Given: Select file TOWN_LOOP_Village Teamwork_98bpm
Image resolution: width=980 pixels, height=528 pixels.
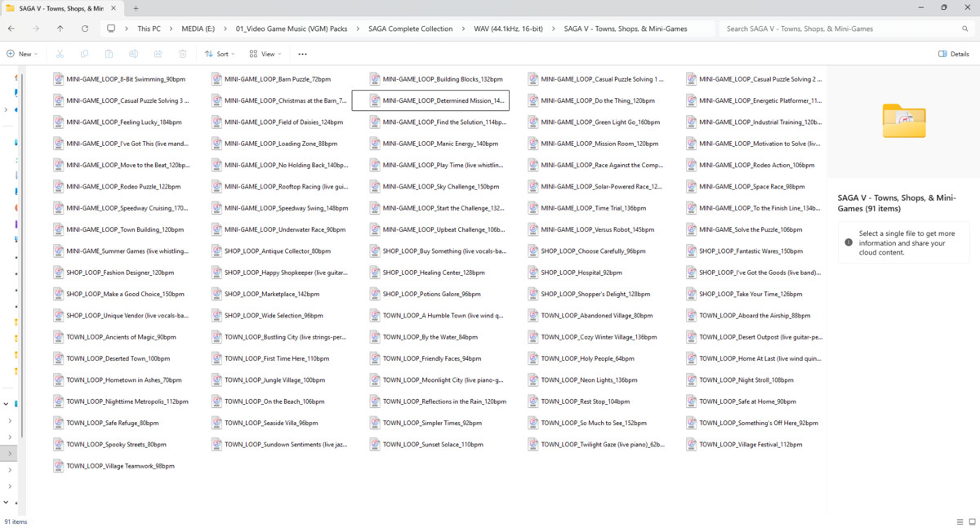Looking at the screenshot, I should point(120,466).
